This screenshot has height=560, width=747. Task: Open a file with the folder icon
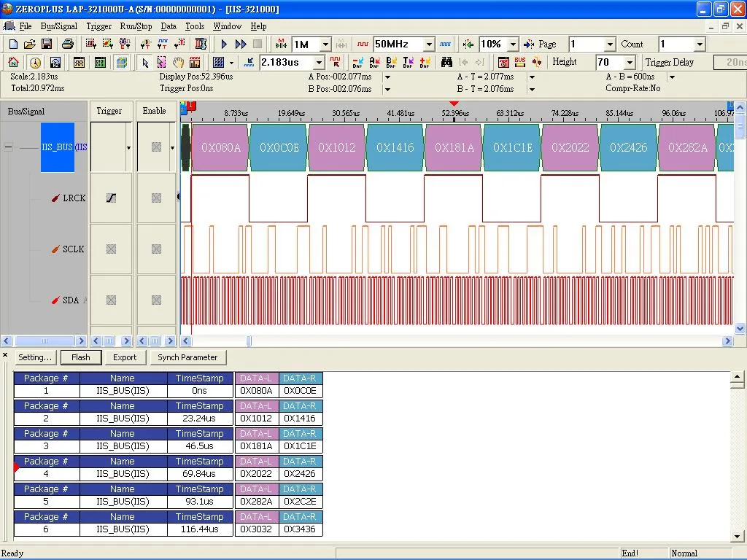[29, 44]
